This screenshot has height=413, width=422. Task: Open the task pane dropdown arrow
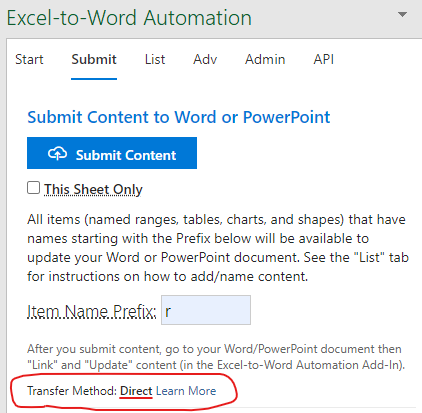pos(403,15)
